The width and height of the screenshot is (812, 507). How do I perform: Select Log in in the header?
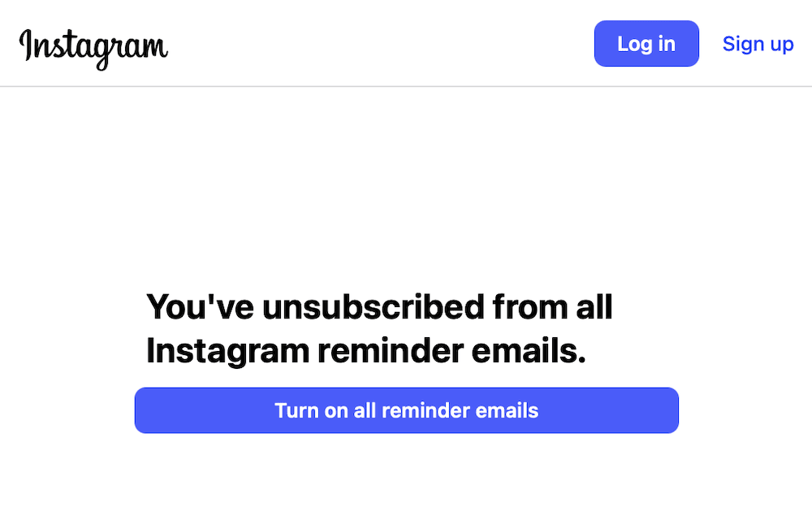tap(646, 44)
